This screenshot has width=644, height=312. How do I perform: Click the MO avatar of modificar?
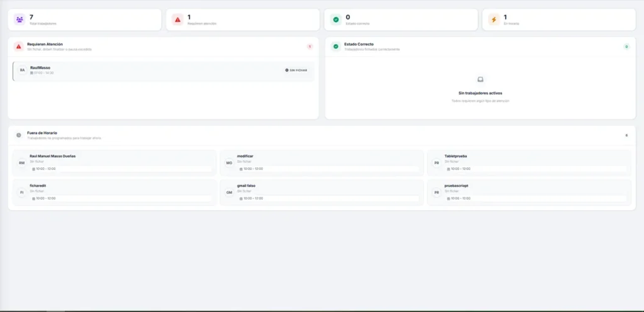229,163
